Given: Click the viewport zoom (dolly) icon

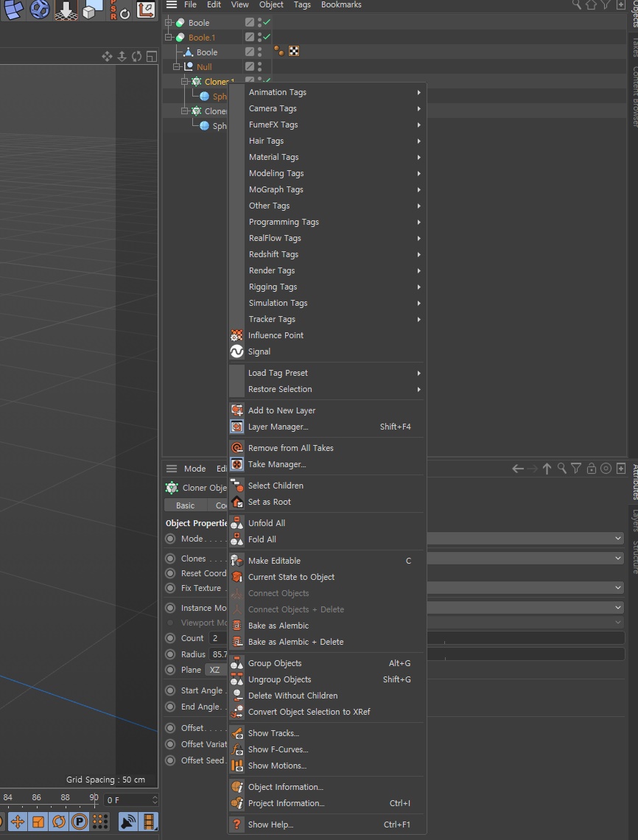Looking at the screenshot, I should (x=122, y=56).
